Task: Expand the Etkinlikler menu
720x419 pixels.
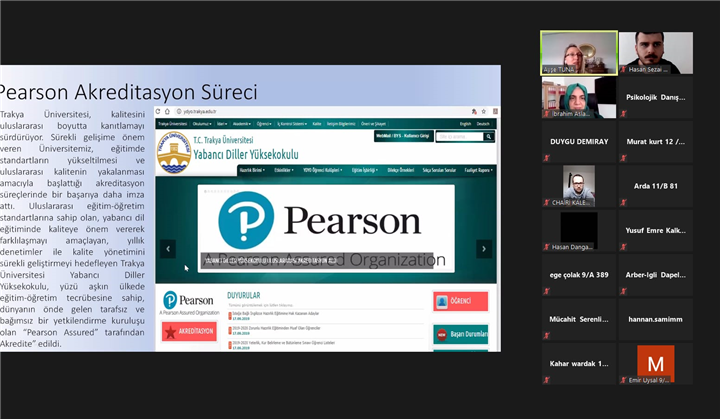Action: coord(284,170)
